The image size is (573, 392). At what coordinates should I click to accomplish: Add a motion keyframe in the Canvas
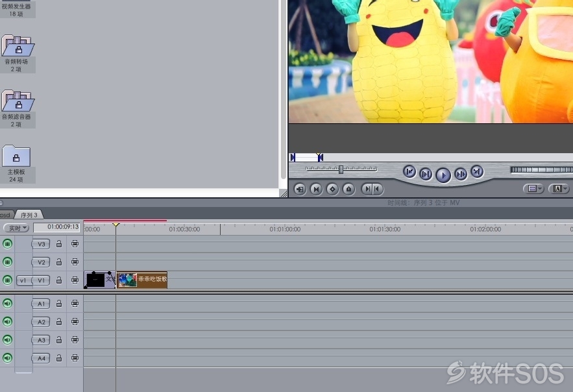click(332, 189)
